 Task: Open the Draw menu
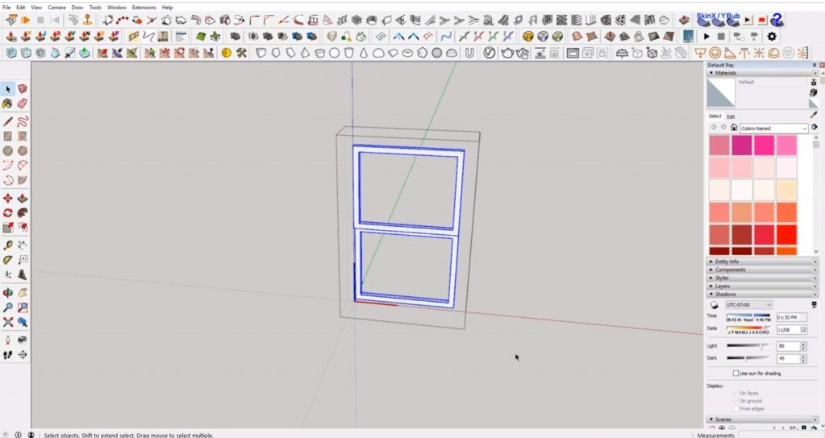[x=77, y=7]
